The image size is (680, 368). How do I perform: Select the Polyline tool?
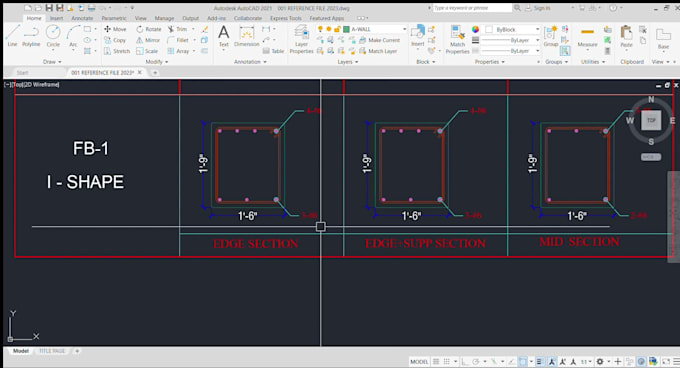coord(31,36)
